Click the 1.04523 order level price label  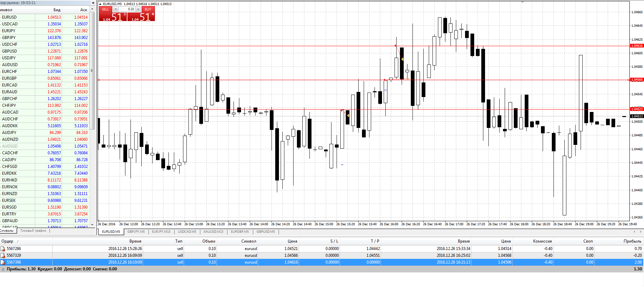pyautogui.click(x=637, y=109)
